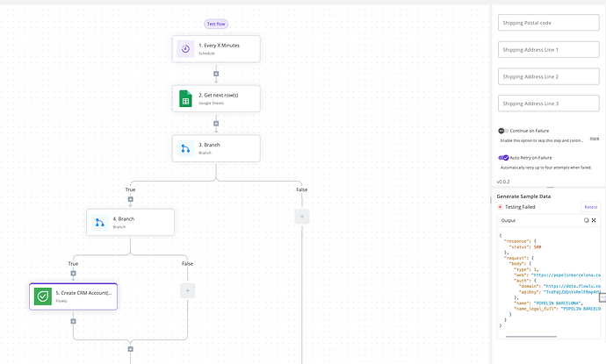
Task: Select the Every X Minutes schedule step
Action: point(216,49)
